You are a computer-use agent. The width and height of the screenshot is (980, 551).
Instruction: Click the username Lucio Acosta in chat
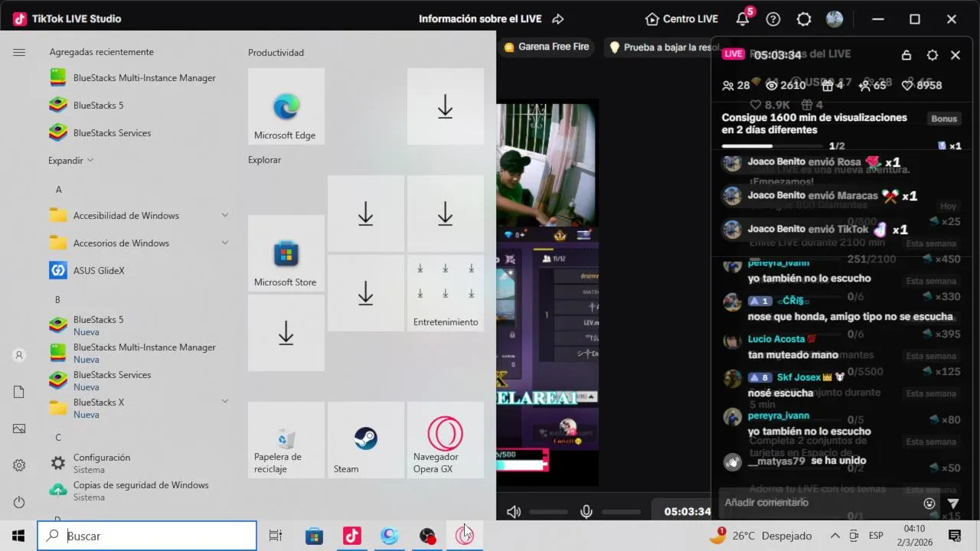pos(776,339)
